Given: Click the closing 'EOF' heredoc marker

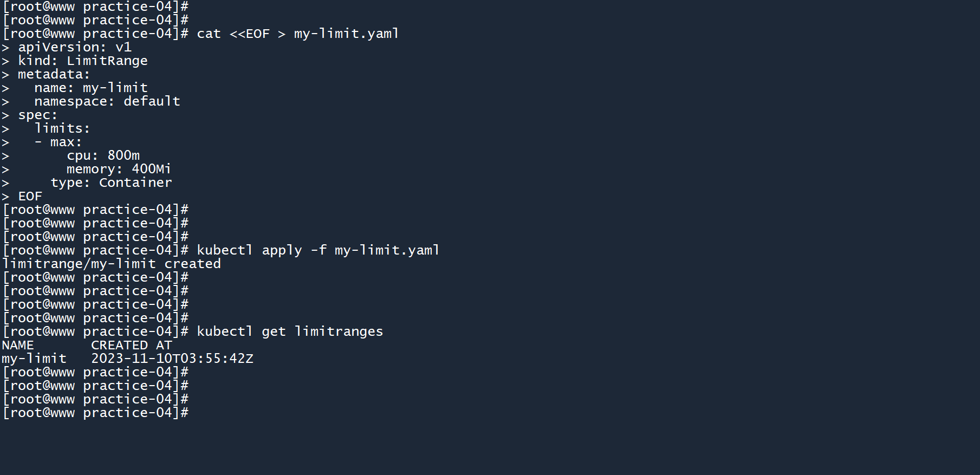Looking at the screenshot, I should coord(30,196).
